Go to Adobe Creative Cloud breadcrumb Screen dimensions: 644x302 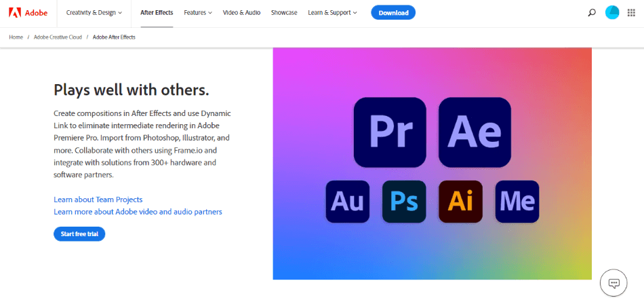(58, 37)
